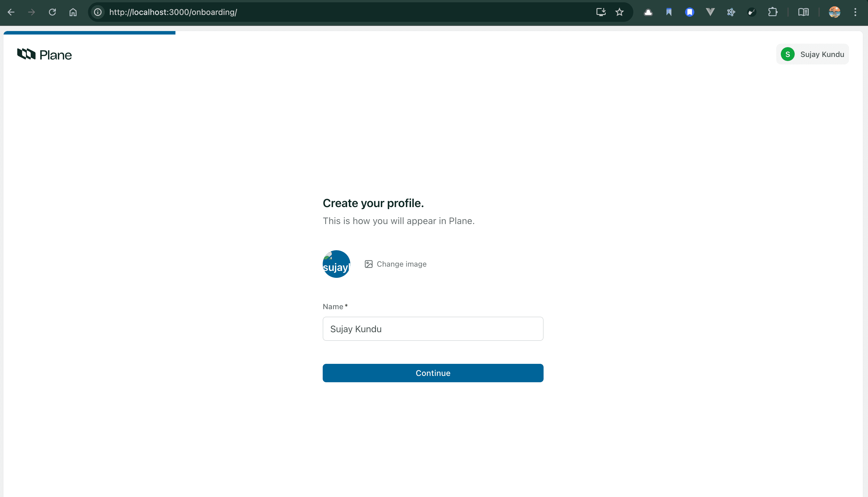Open the Chrome three-dot menu
Viewport: 868px width, 497px height.
855,12
